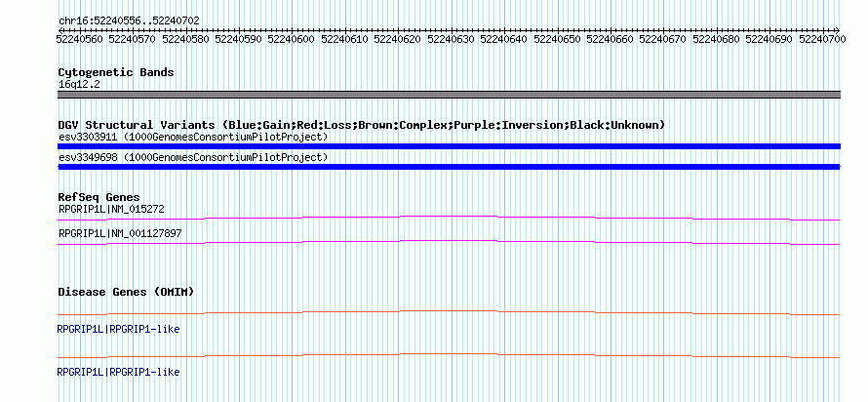
Task: Open the lower RPGRIP1L|RPGRIP1-like OMIM link
Action: (118, 372)
